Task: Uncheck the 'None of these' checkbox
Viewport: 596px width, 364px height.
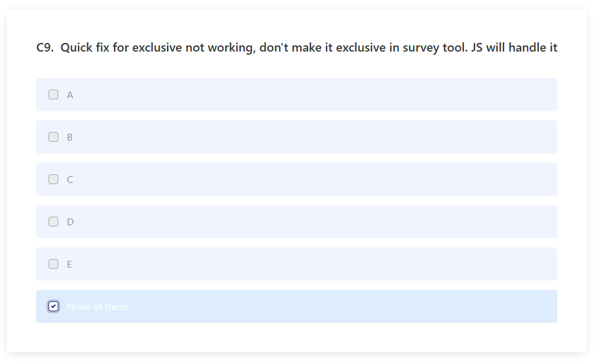Action: click(53, 306)
